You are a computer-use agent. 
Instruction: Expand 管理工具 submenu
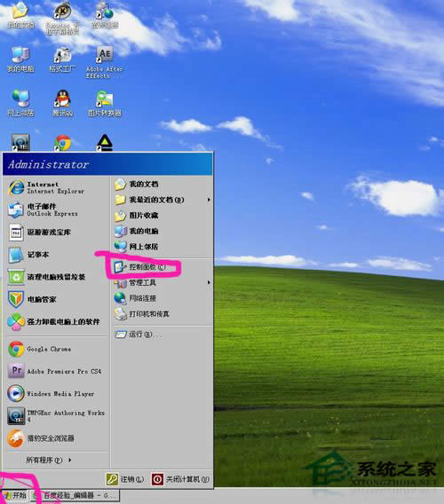click(163, 282)
